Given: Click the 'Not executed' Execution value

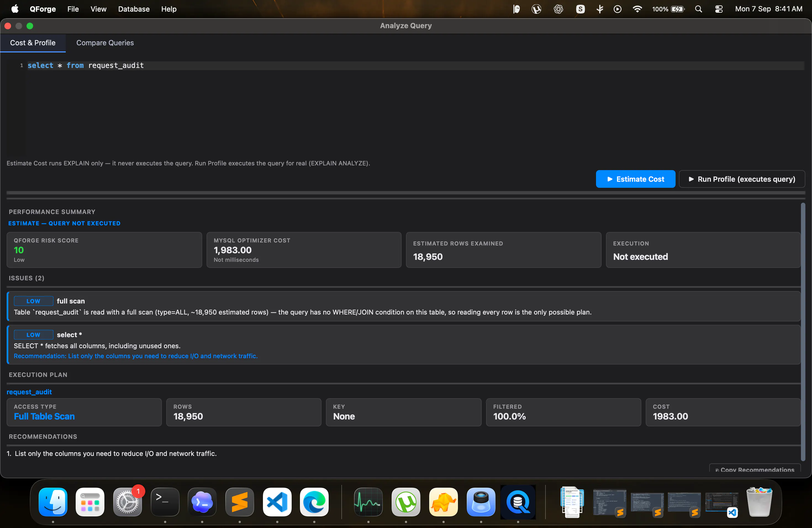Looking at the screenshot, I should (640, 257).
